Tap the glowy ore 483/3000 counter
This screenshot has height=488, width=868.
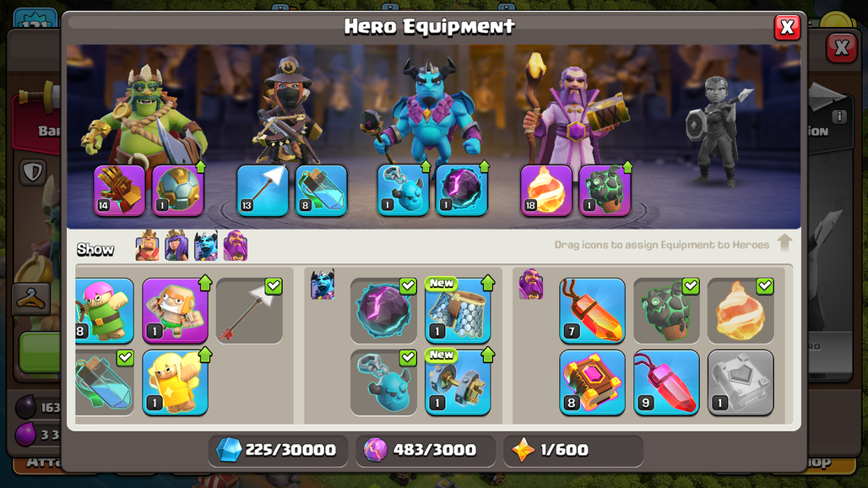coord(426,450)
